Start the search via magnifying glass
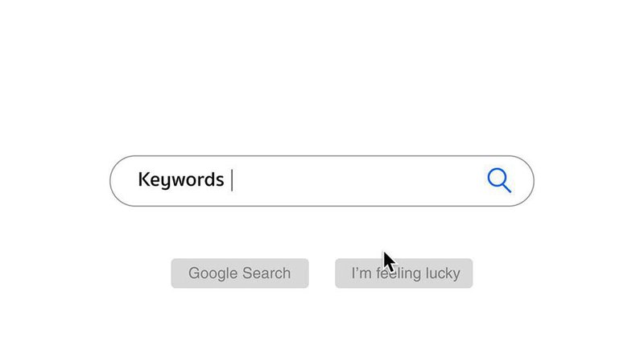Viewport: 644px width, 362px height. coord(499,180)
